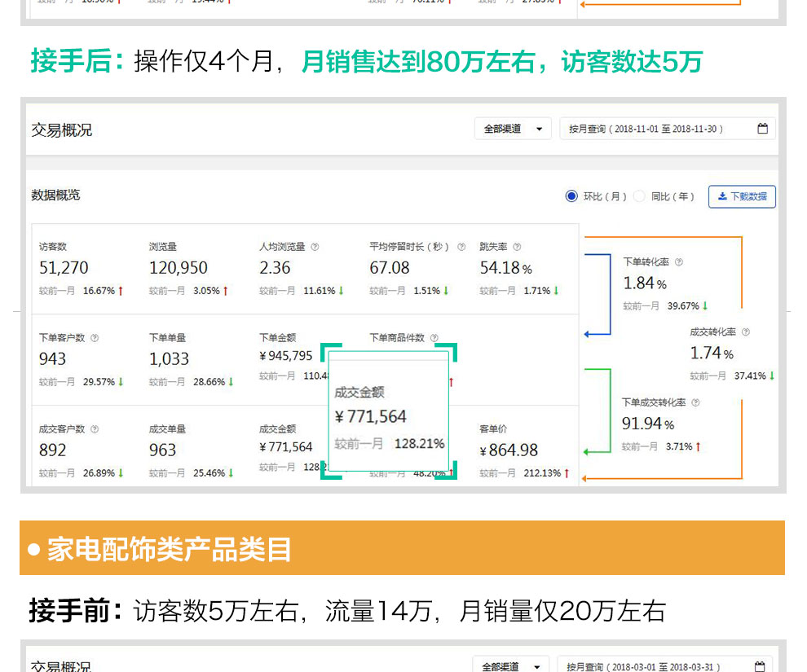Click the 浏览量 value 120,950
This screenshot has width=807, height=672.
click(178, 268)
